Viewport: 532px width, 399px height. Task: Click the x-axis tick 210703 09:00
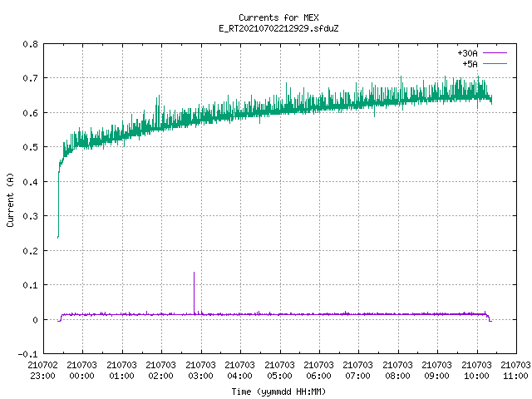(x=437, y=371)
